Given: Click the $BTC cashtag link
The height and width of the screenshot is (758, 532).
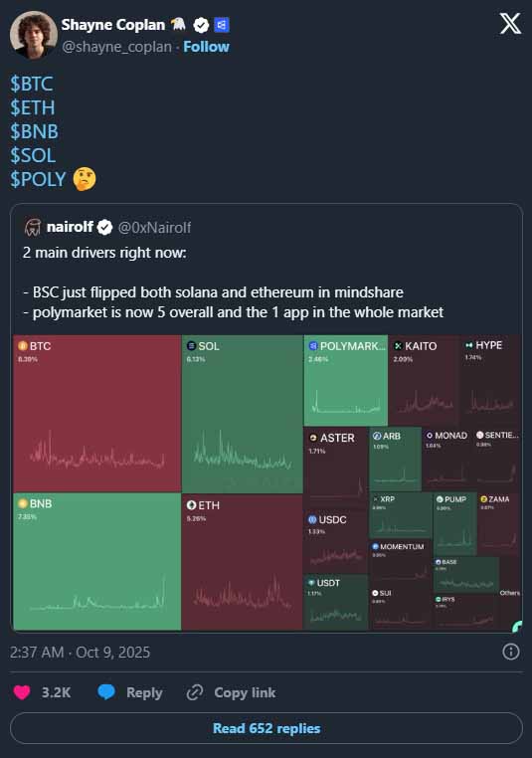Looking at the screenshot, I should point(32,84).
